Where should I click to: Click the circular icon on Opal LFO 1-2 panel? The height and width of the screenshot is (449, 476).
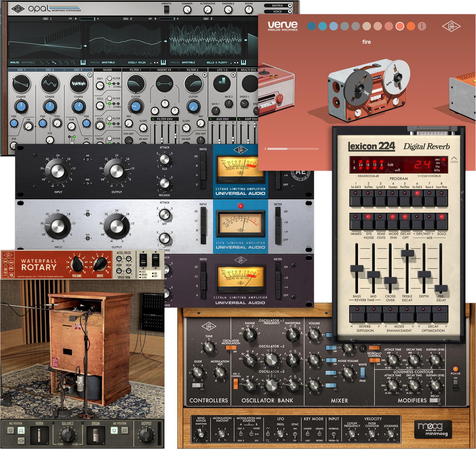click(233, 75)
